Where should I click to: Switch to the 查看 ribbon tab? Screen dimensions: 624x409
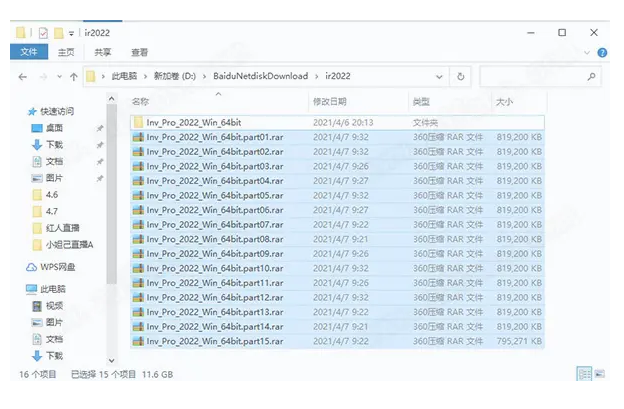139,52
